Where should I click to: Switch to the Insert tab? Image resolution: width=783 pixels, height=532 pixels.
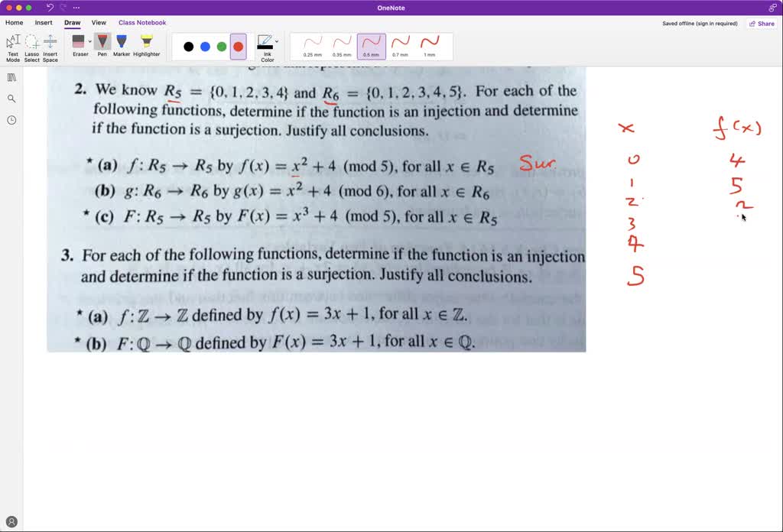[43, 22]
